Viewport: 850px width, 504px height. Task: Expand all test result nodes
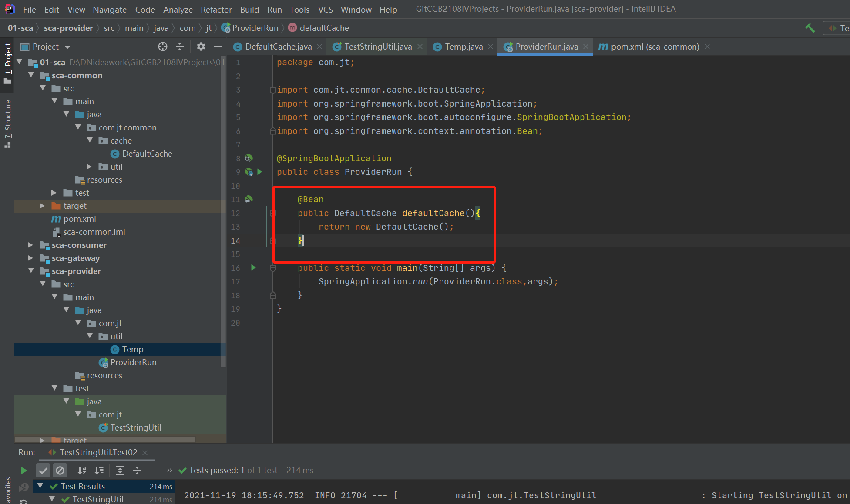[x=120, y=470]
